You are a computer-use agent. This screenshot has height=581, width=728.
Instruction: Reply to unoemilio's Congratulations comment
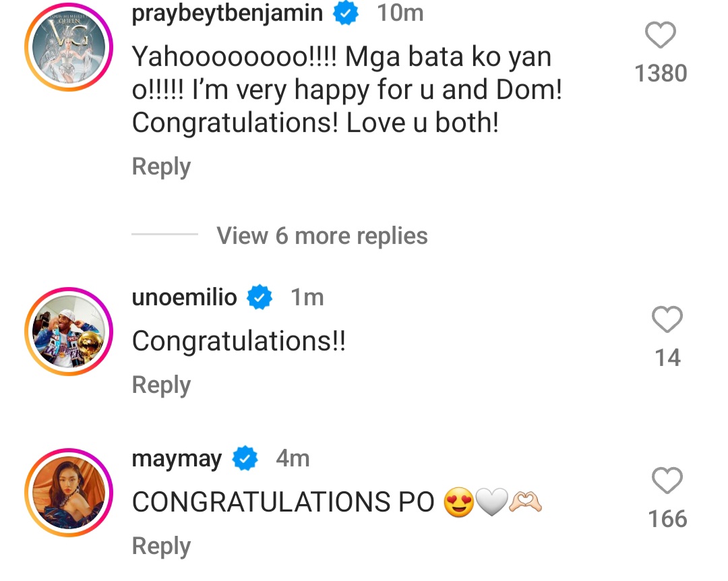click(161, 385)
